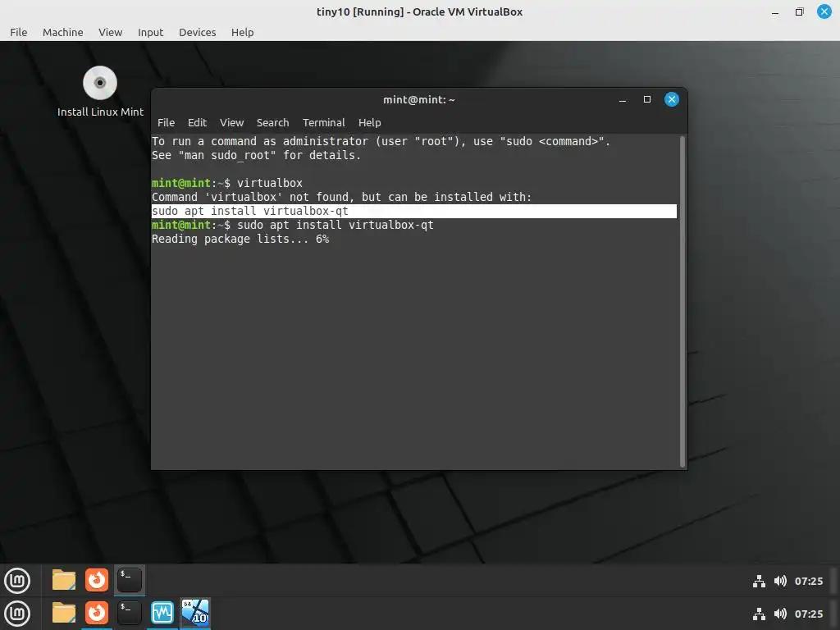Click the bottom taskbar clock 07:25
The height and width of the screenshot is (630, 840).
(x=808, y=614)
